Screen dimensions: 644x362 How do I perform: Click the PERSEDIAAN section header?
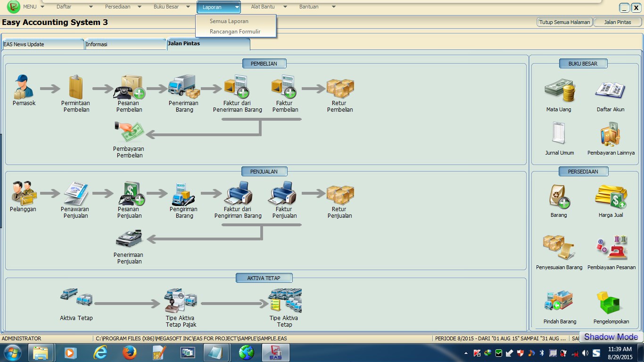[583, 172]
